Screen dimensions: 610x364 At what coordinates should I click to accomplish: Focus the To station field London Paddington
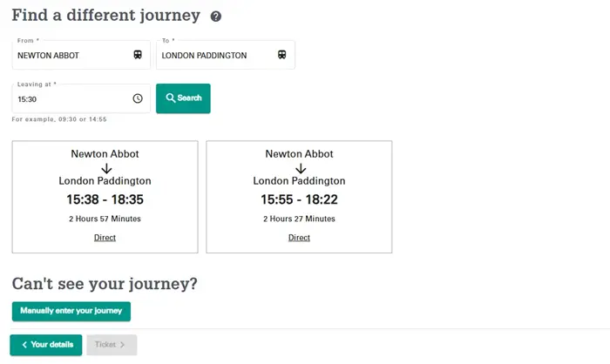point(226,55)
